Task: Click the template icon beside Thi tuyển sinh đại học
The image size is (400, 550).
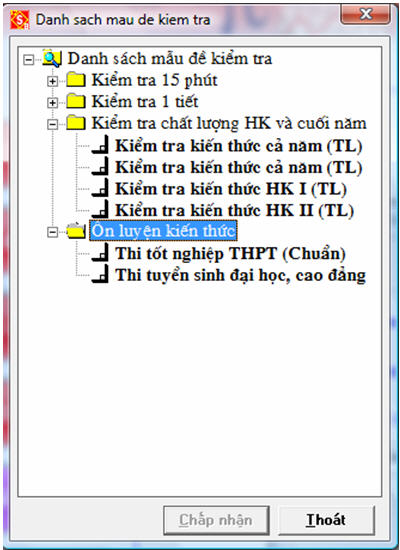Action: tap(100, 276)
